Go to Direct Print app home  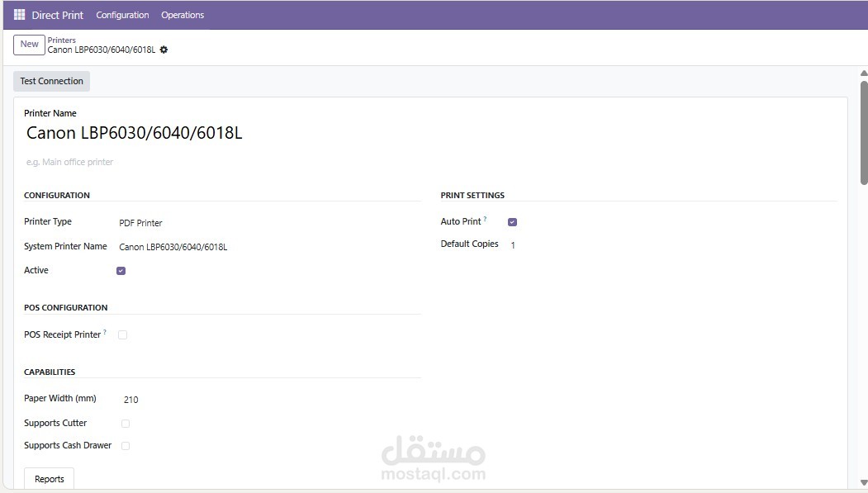pyautogui.click(x=57, y=15)
